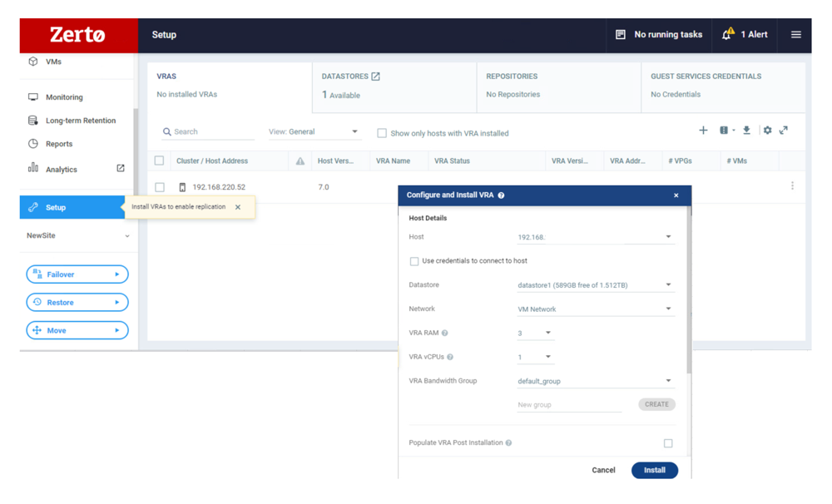Viewport: 832px width, 504px height.
Task: Switch to the Repositories tab
Action: point(559,87)
